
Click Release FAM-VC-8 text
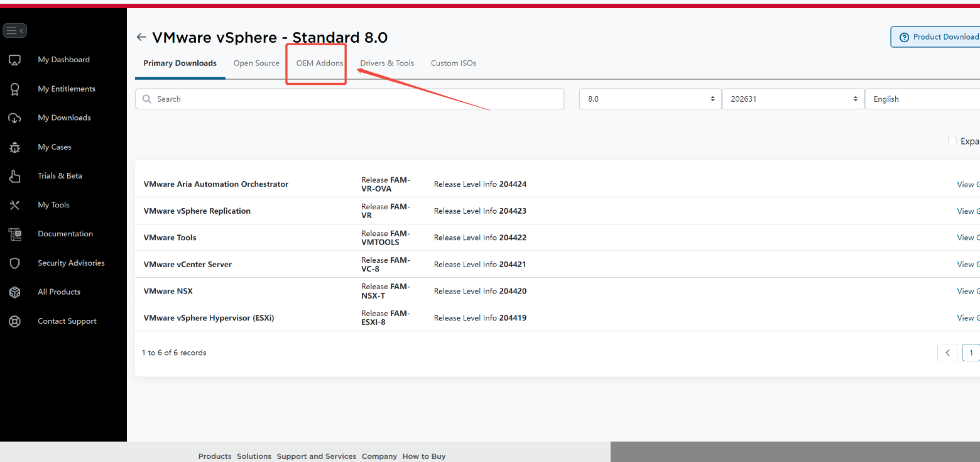point(386,265)
